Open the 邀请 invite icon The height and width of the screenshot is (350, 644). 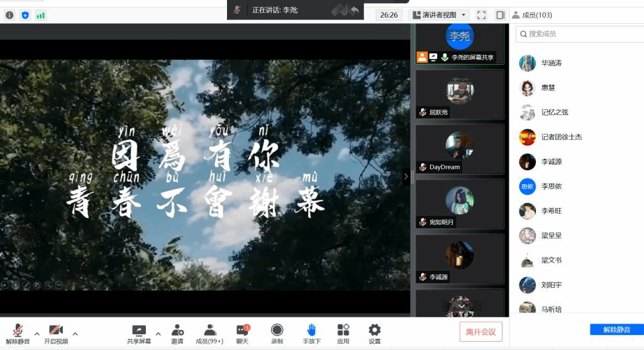point(177,333)
